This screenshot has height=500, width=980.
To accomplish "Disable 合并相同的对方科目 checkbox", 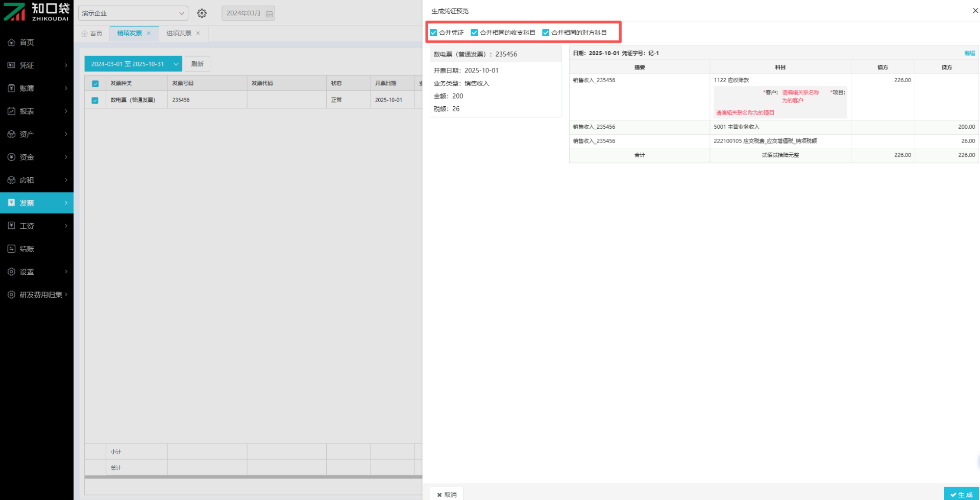I will [x=546, y=33].
